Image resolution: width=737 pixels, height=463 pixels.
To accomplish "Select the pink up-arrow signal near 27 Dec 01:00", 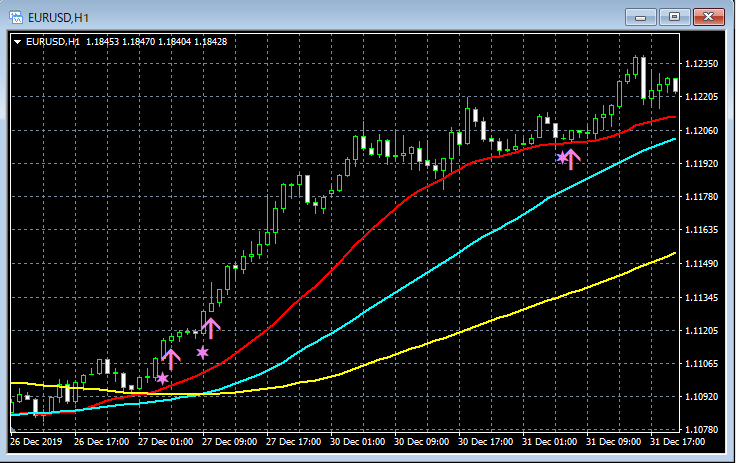I will pyautogui.click(x=171, y=359).
